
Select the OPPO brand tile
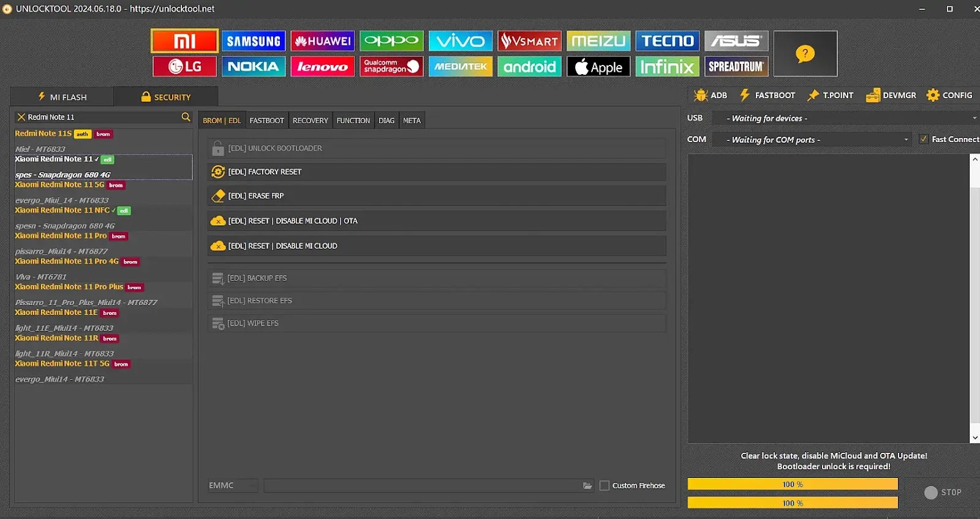[x=391, y=41]
